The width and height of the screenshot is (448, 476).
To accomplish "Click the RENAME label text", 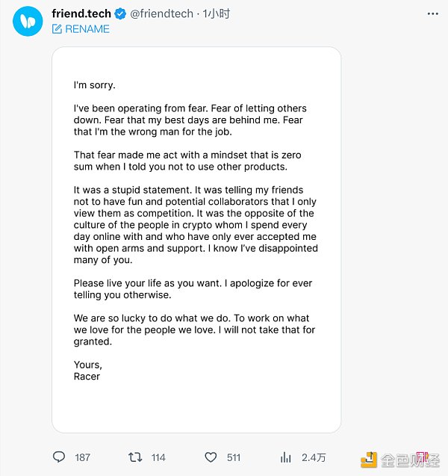I will 87,29.
